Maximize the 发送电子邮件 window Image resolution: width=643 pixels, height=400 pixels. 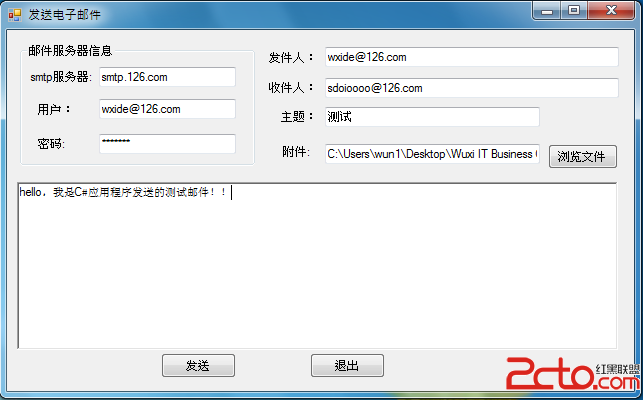(574, 10)
